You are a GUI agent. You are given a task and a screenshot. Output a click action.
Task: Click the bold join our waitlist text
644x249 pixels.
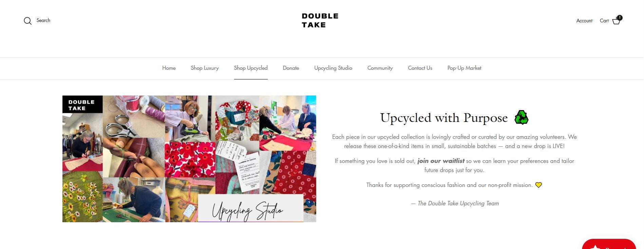pos(441,161)
